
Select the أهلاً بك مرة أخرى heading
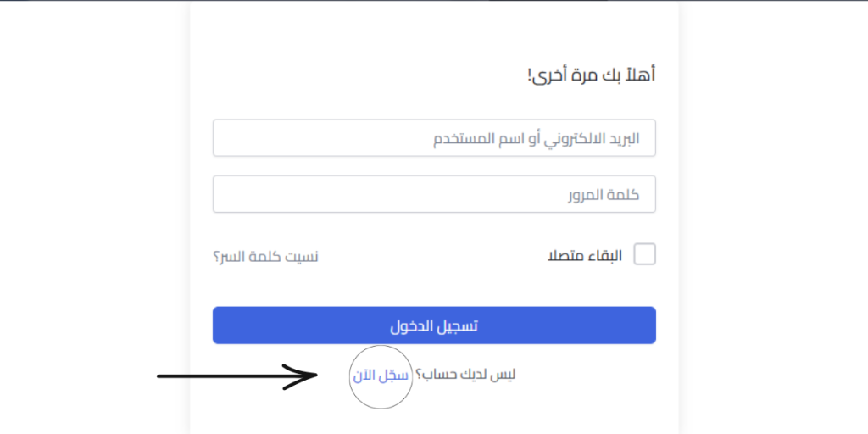(591, 75)
